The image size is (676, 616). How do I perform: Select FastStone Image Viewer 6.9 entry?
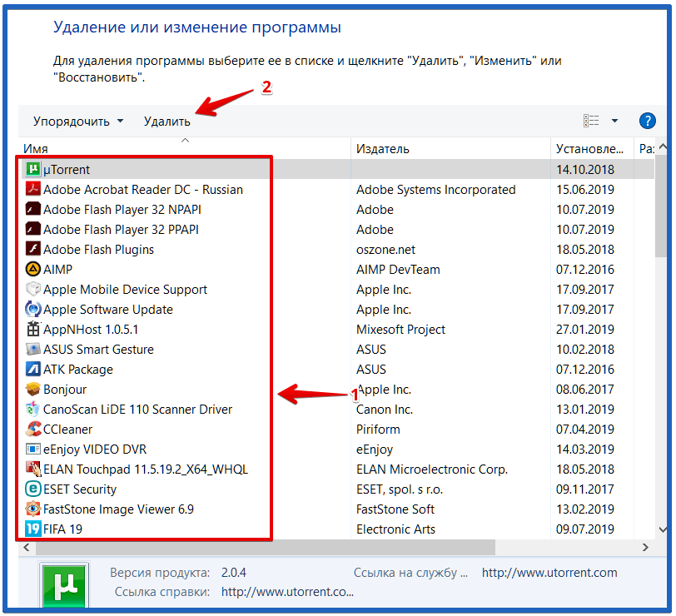point(118,509)
